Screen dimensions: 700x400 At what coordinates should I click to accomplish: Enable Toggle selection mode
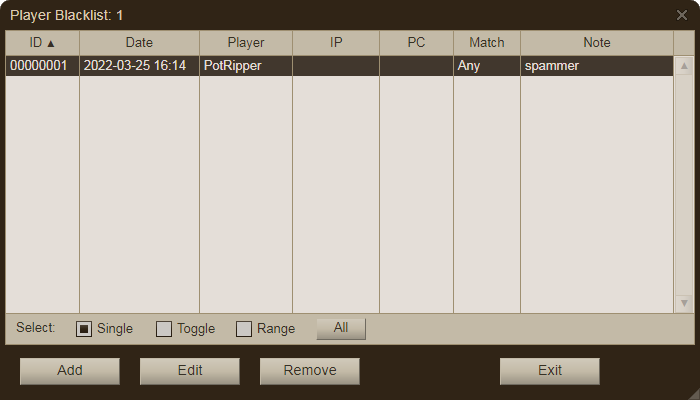pos(164,329)
